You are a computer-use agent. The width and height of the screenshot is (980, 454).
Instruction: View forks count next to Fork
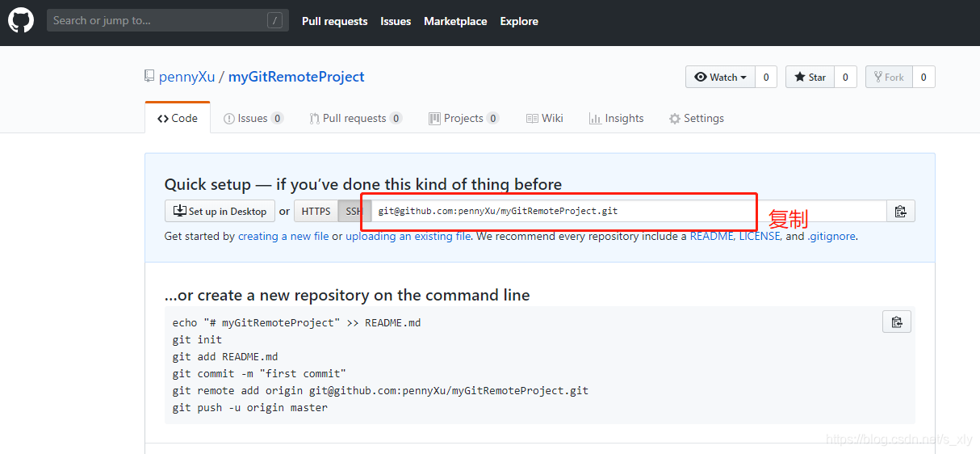923,77
